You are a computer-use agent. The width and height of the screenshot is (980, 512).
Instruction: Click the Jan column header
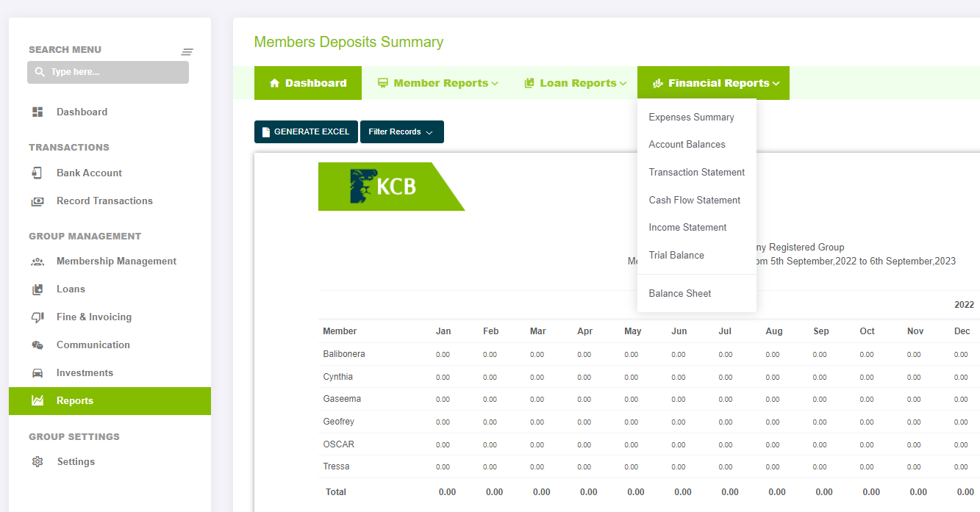(443, 331)
